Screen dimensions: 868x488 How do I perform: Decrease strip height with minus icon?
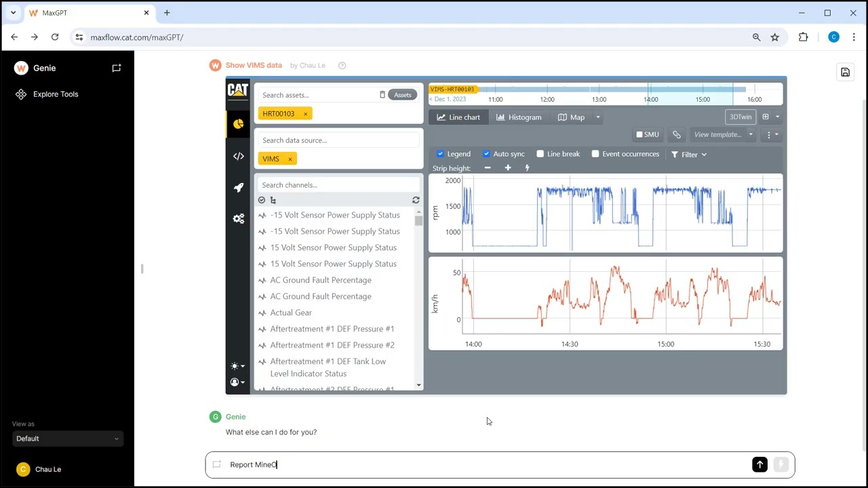coord(487,168)
